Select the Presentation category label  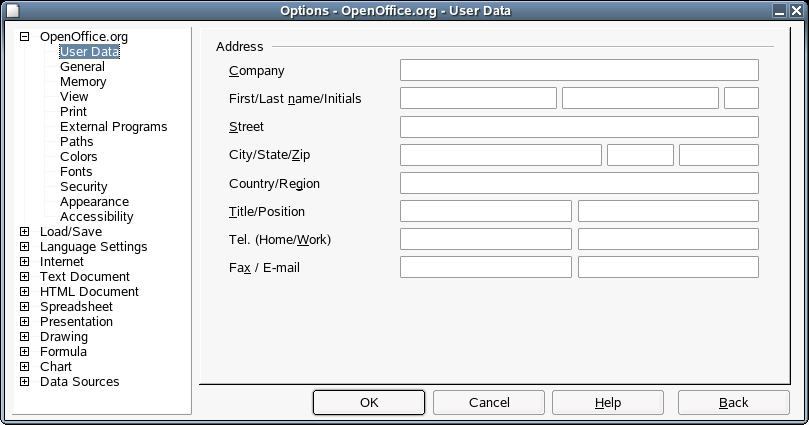point(76,321)
